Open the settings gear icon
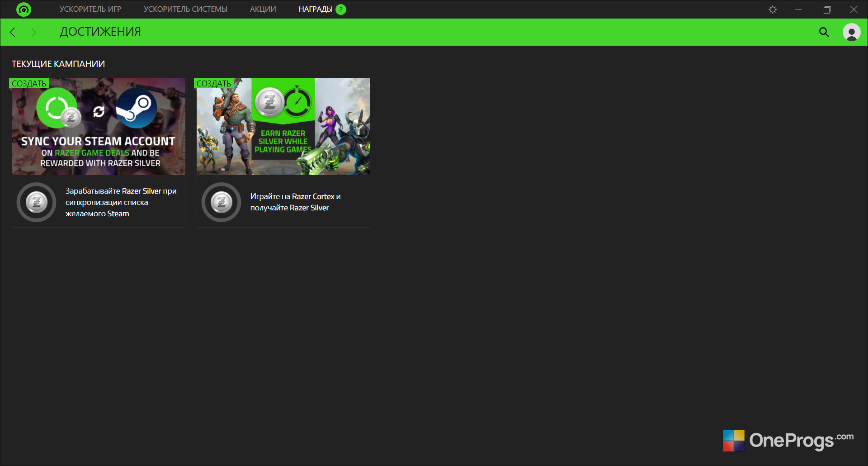Image resolution: width=868 pixels, height=466 pixels. pos(773,10)
